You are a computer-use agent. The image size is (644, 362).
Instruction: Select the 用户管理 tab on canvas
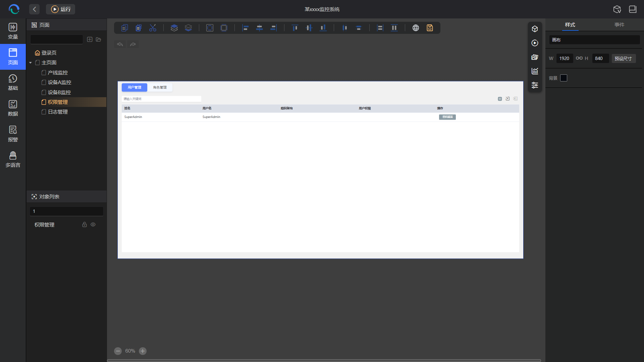click(x=134, y=87)
